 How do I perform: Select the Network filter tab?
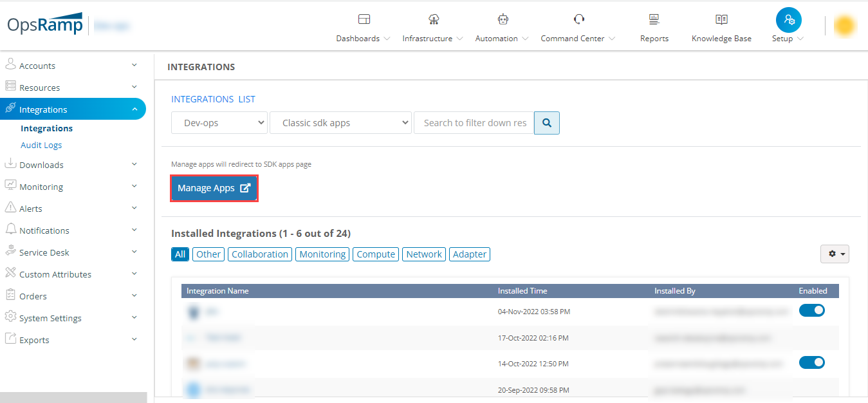pos(423,254)
